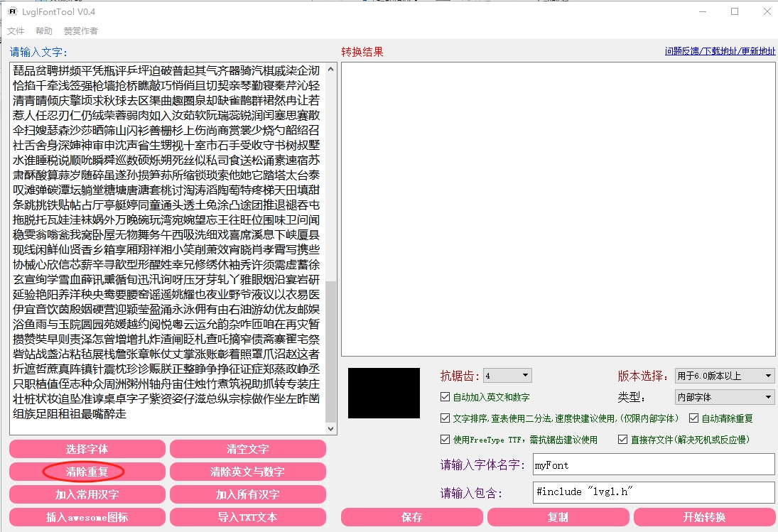Click the LvglFontTool app icon in title bar
778x532 pixels.
(13, 12)
